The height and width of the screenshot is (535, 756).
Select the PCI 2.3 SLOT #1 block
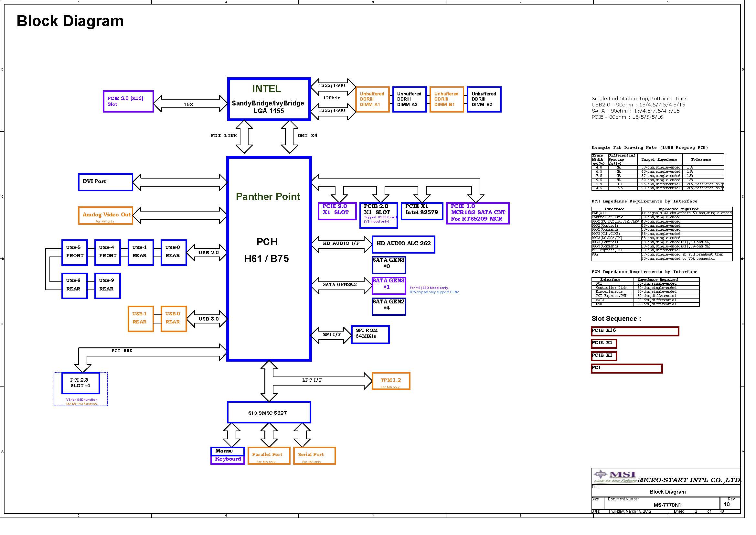click(81, 383)
